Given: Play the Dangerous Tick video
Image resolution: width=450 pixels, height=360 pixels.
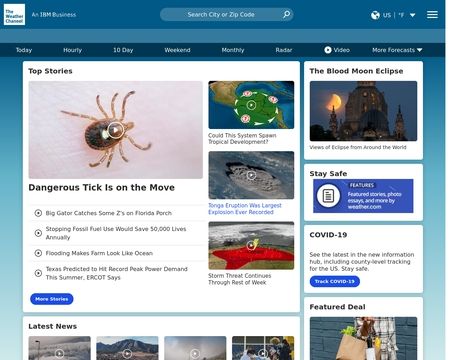Looking at the screenshot, I should (x=115, y=130).
